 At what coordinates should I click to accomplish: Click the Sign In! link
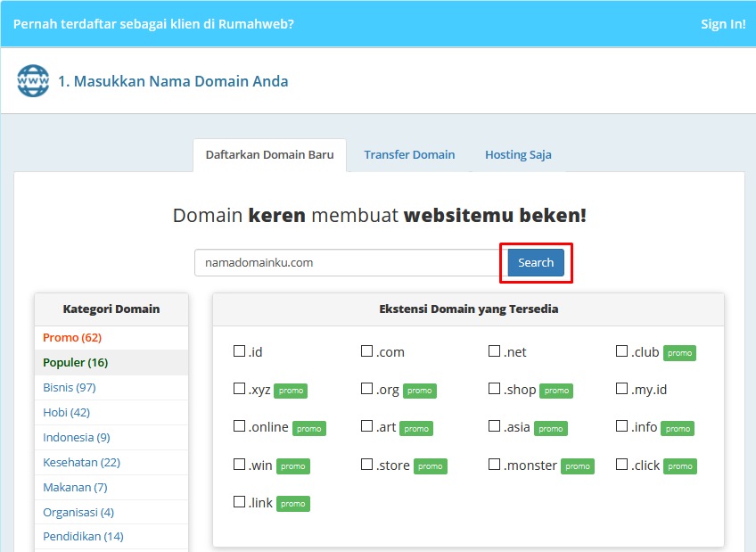pyautogui.click(x=723, y=23)
